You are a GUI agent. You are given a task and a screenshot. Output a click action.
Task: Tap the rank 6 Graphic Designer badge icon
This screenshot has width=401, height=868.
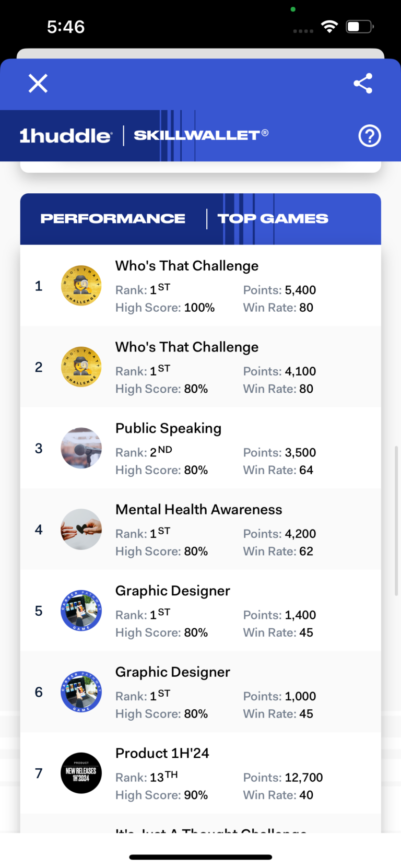click(x=81, y=692)
